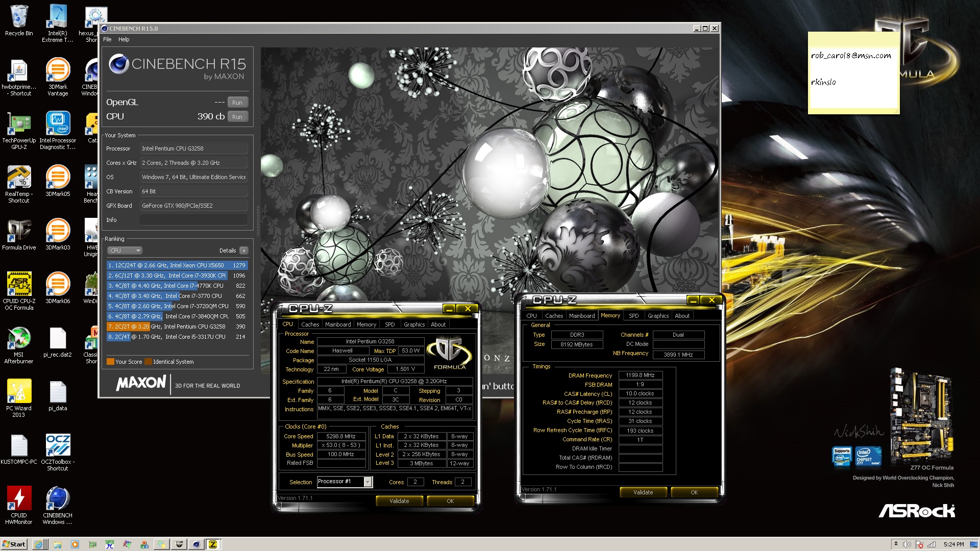Switch to Cinebench taskbar button
Viewport: 980px width, 551px height.
click(x=196, y=544)
